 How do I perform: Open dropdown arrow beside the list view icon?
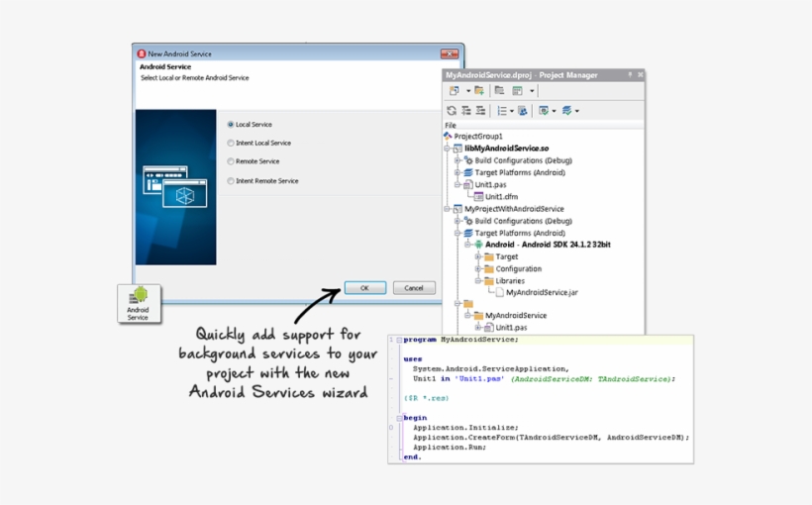tap(512, 111)
